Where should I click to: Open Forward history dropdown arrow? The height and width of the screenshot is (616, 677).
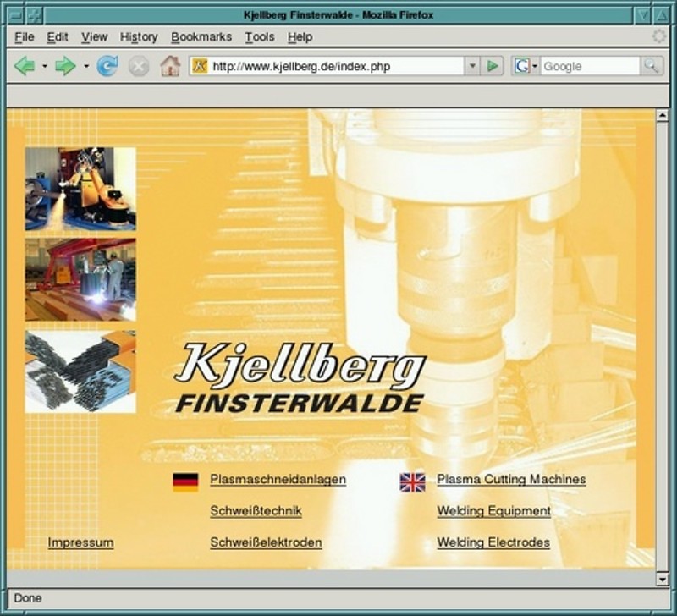tap(86, 67)
